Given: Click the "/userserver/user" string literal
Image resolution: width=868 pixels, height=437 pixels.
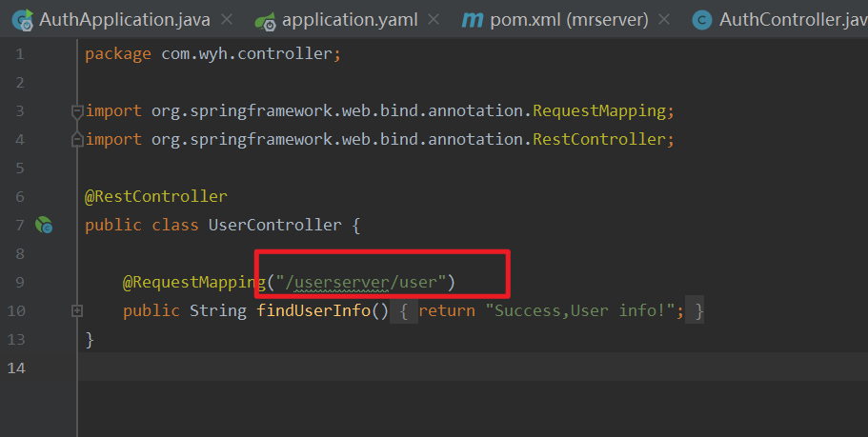Looking at the screenshot, I should tap(361, 283).
